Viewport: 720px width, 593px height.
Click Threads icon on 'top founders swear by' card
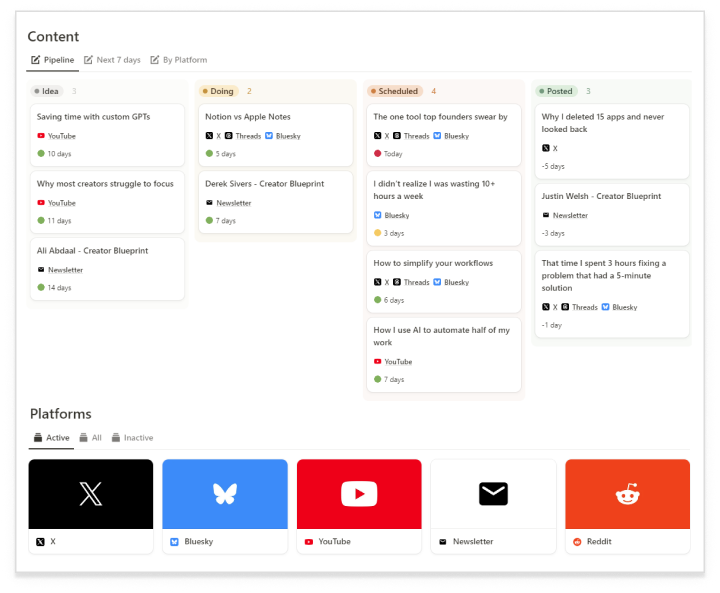pyautogui.click(x=397, y=136)
